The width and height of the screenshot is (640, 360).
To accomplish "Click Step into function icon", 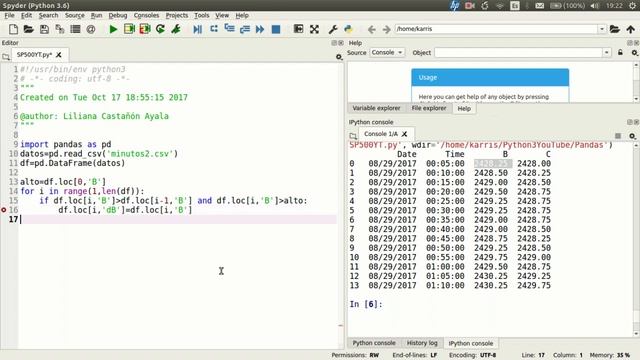I will pyautogui.click(x=229, y=29).
